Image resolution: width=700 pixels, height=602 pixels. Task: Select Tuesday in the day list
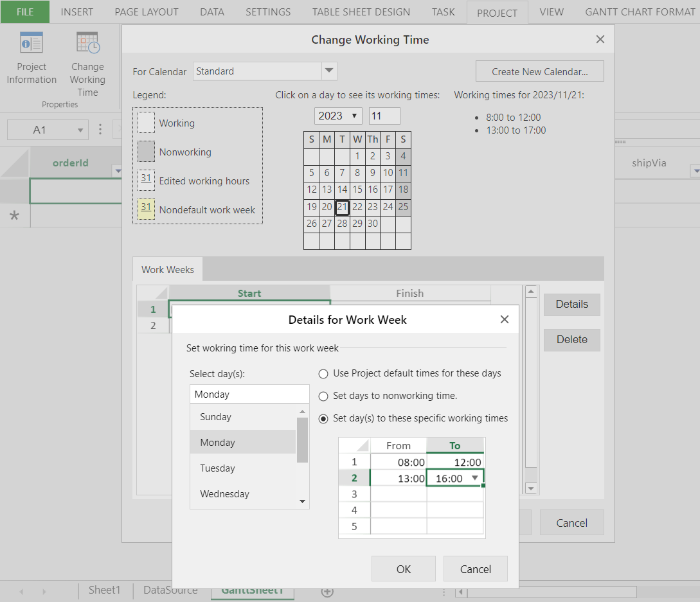click(217, 468)
